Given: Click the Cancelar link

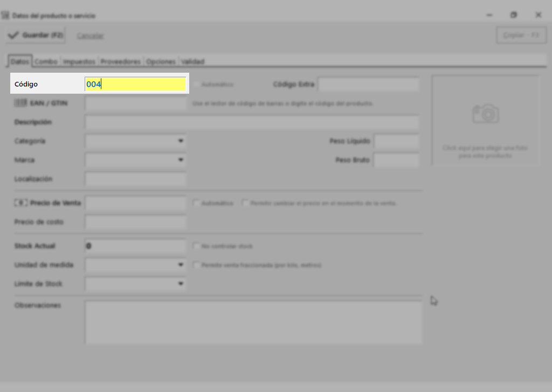Looking at the screenshot, I should point(91,36).
